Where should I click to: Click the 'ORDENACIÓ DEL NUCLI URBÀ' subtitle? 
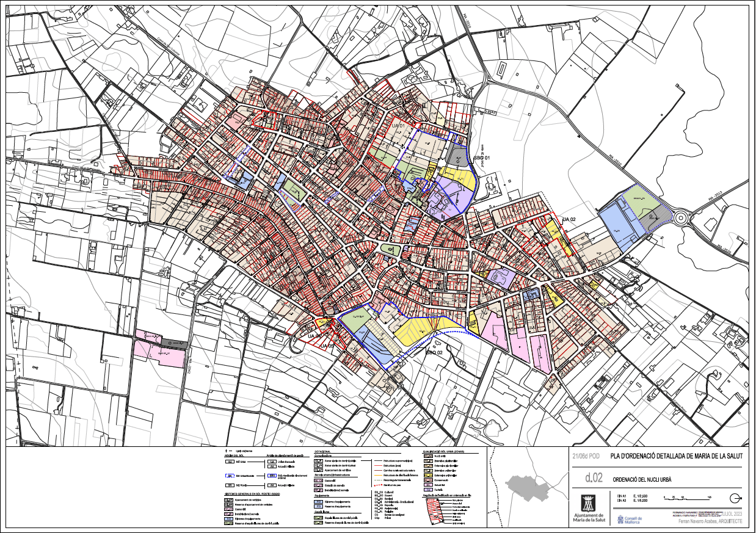tap(642, 479)
